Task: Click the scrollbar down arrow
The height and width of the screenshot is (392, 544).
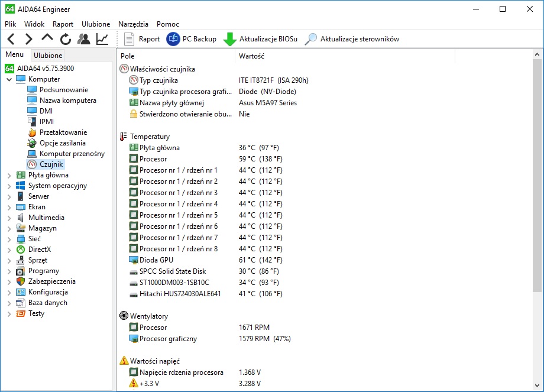Action: pyautogui.click(x=537, y=385)
